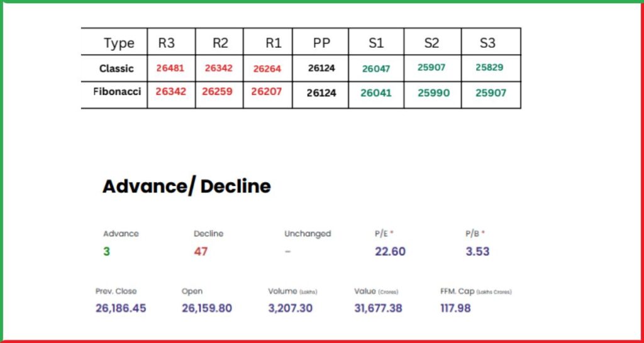The width and height of the screenshot is (644, 343).
Task: Click the Classic R3 value 26481
Action: 170,68
